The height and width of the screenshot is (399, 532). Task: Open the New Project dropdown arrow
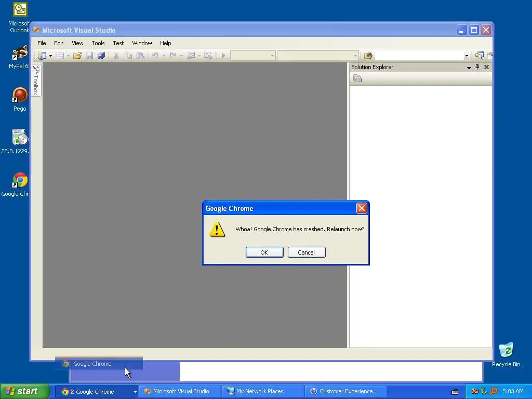pos(50,56)
